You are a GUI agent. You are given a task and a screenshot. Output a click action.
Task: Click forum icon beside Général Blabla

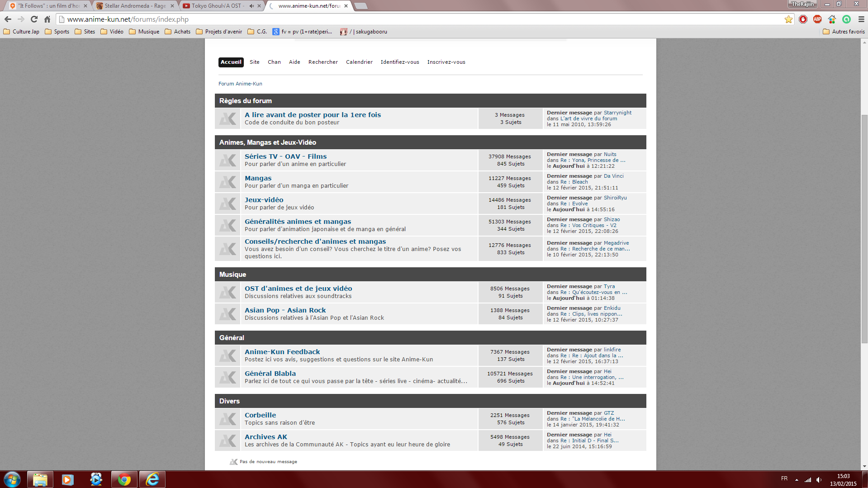click(x=228, y=377)
